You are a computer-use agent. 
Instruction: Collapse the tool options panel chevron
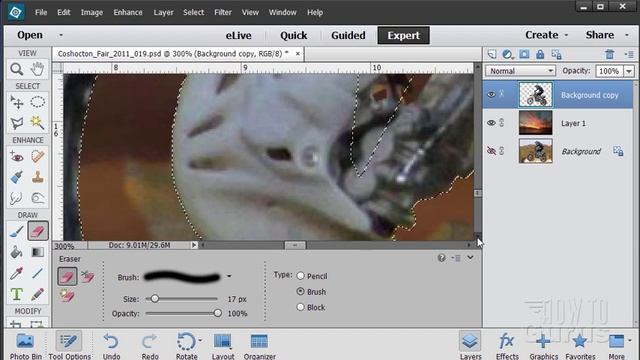point(471,258)
